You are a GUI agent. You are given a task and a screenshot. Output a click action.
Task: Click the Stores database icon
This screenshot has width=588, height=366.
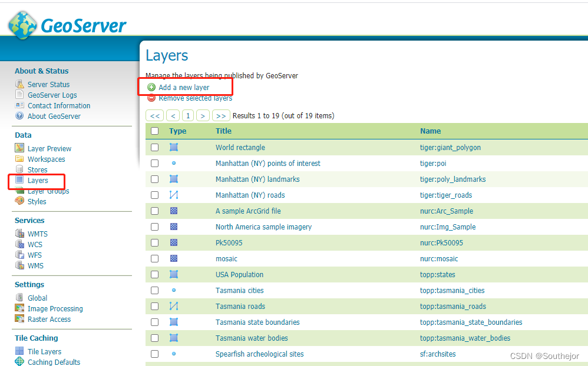click(19, 169)
